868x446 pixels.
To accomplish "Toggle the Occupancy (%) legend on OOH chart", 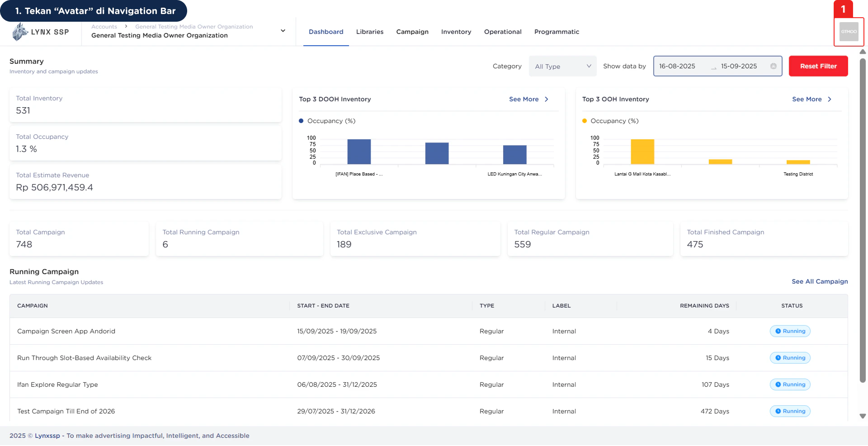I will (615, 121).
